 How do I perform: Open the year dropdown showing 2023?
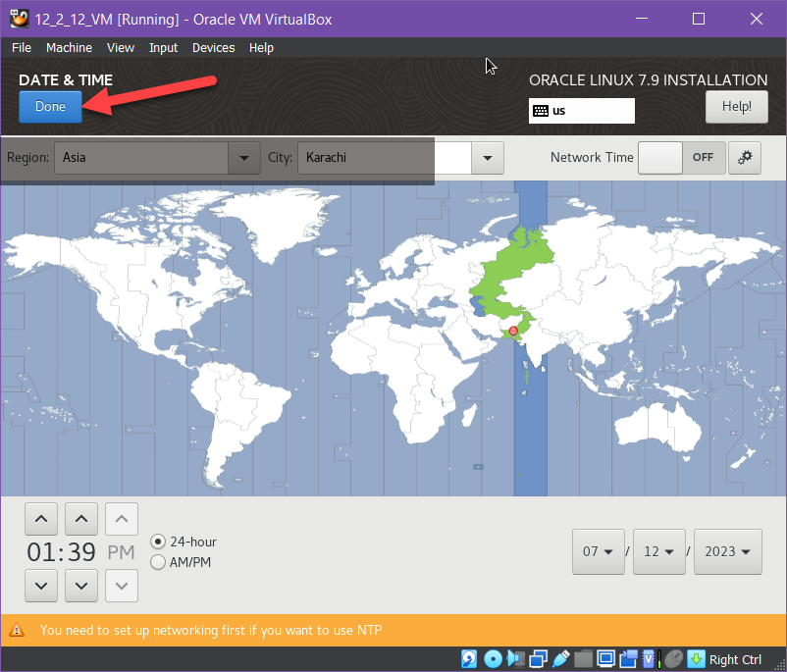click(x=728, y=551)
